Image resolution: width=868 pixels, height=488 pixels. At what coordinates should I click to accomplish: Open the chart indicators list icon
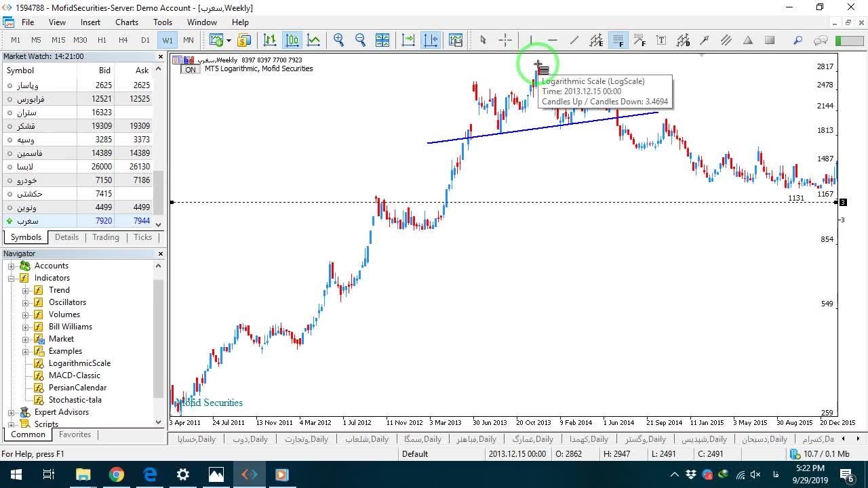point(455,40)
